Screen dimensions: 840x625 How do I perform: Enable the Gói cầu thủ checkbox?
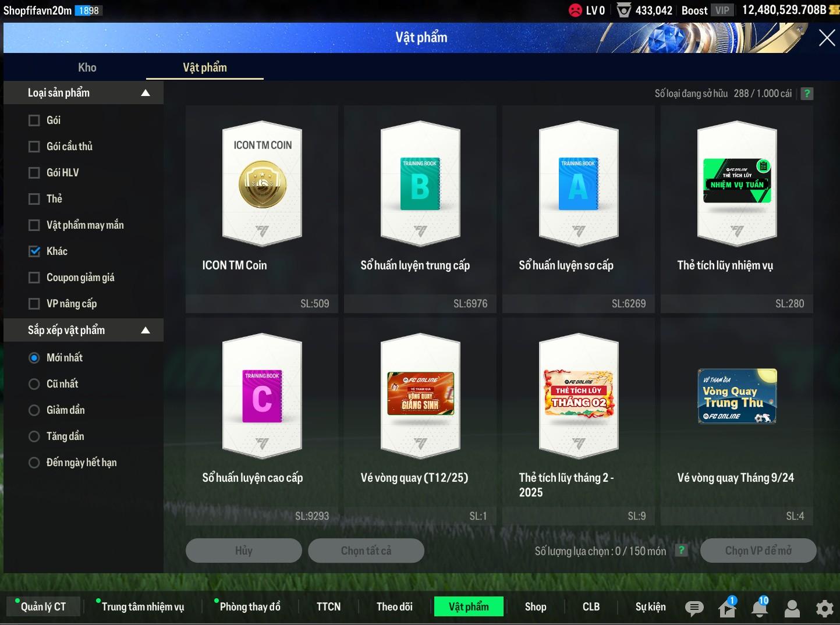34,147
